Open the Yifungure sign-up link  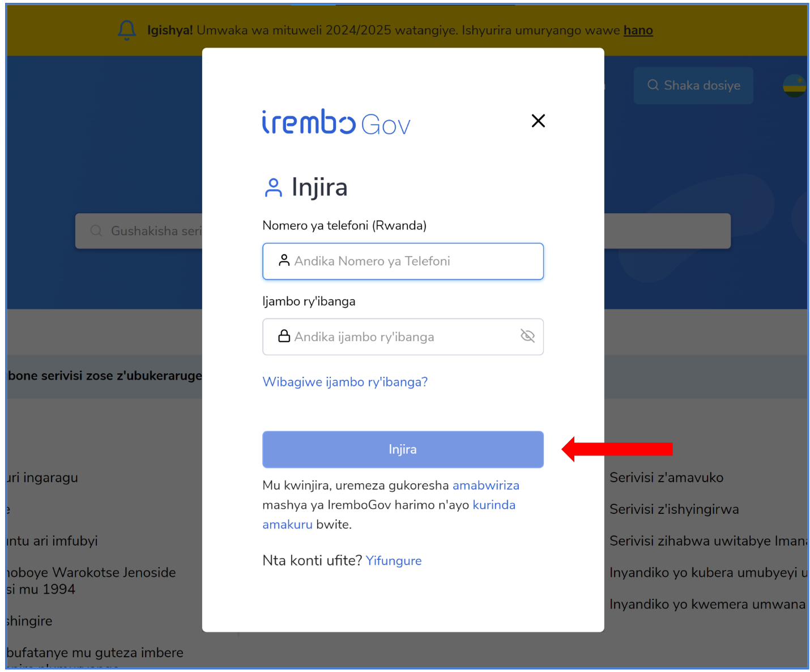coord(394,561)
